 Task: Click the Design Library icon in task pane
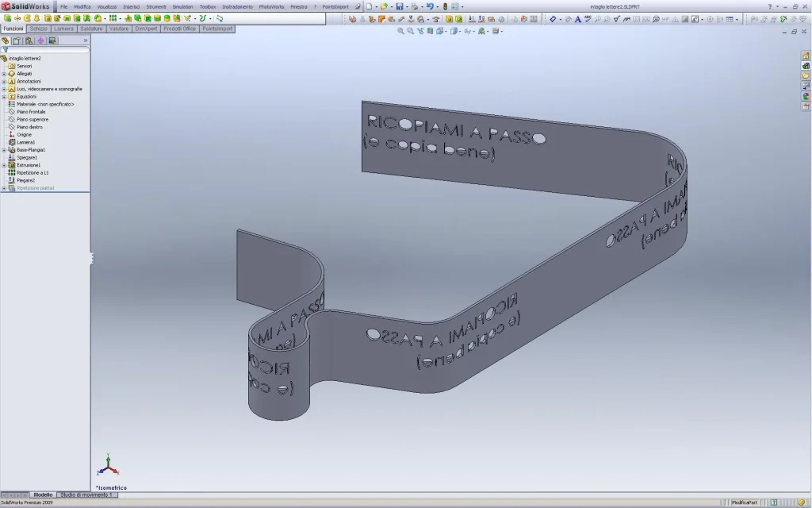(x=806, y=66)
